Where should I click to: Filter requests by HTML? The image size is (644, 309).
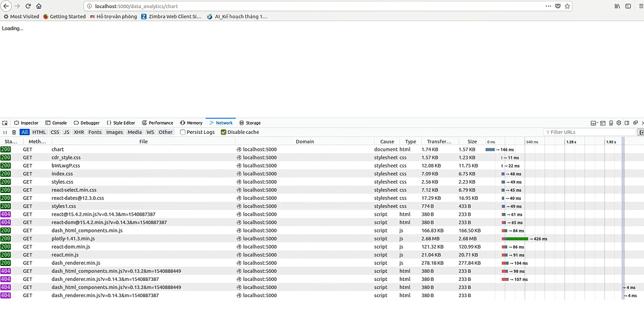[x=39, y=133]
